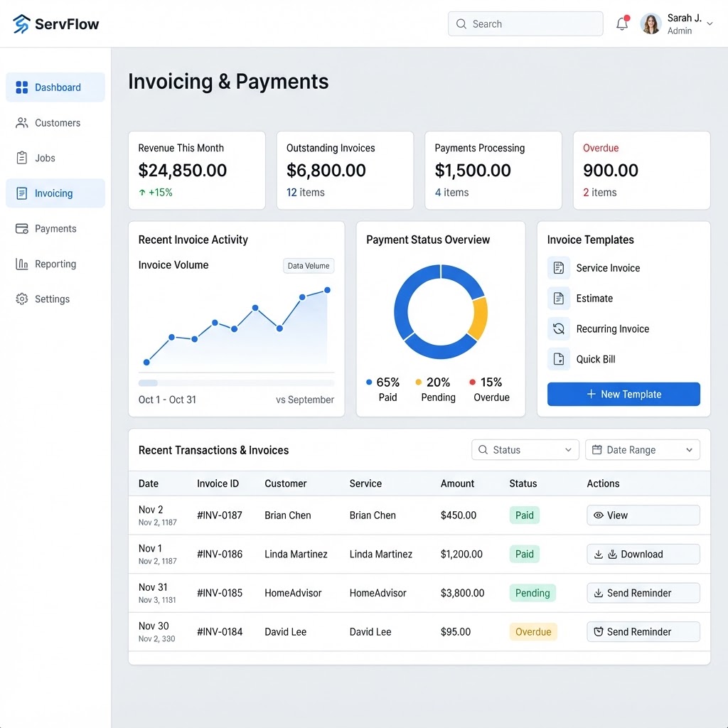728x728 pixels.
Task: Navigate to Payments page
Action: pos(55,228)
